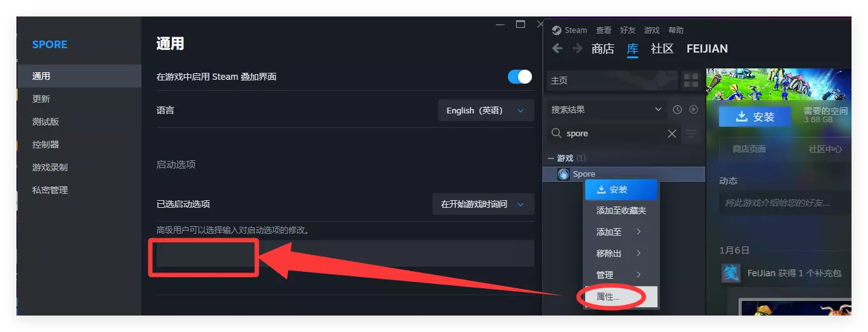Open the selected launch option dropdown
868x332 pixels.
483,205
